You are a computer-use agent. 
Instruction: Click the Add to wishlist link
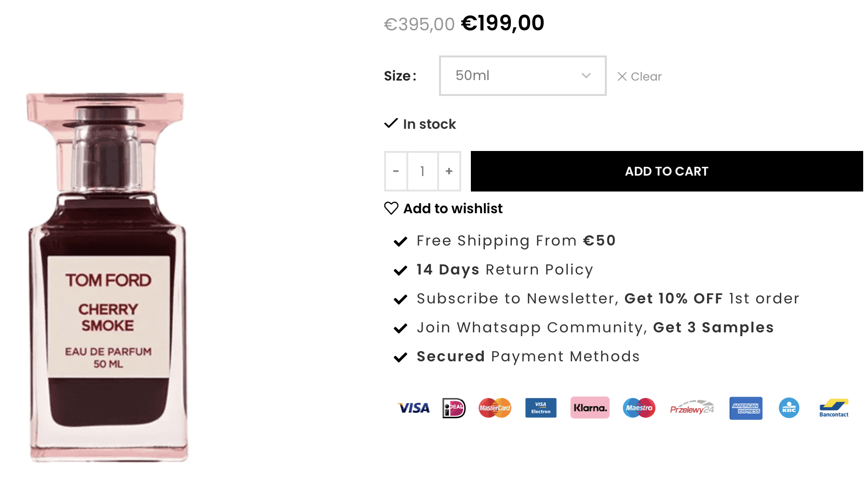[453, 208]
